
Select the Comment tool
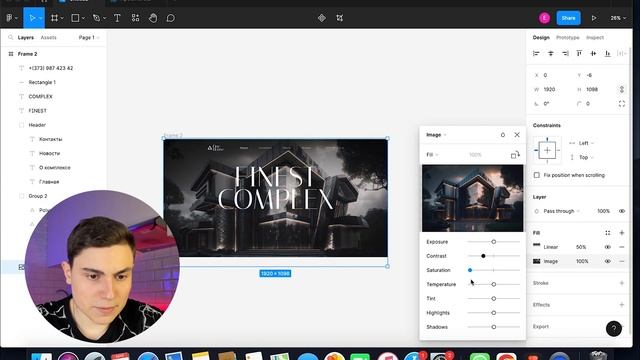tap(171, 18)
